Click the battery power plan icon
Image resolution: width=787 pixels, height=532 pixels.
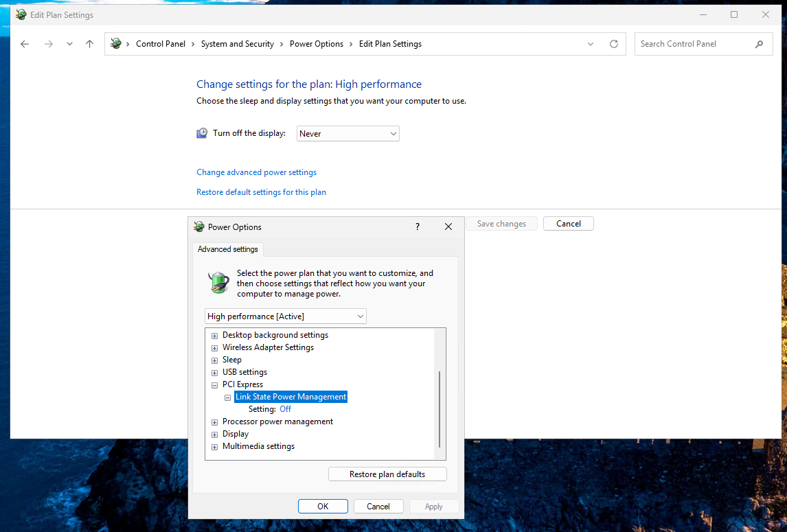point(219,283)
